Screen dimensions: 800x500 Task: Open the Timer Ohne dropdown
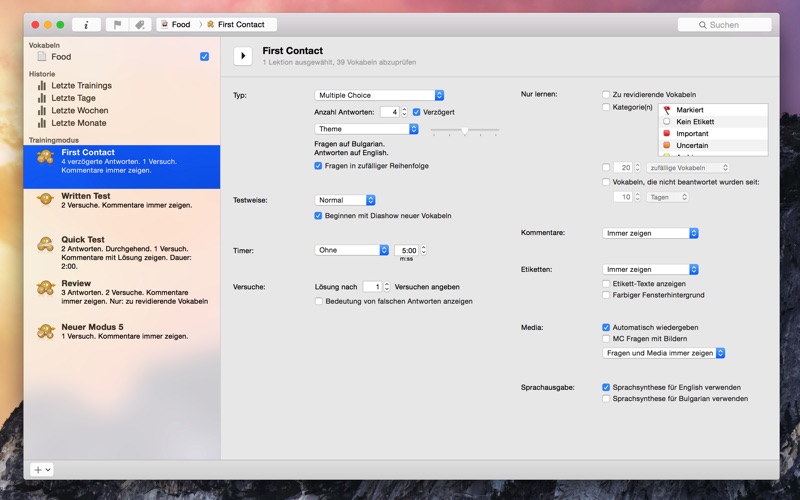[352, 250]
